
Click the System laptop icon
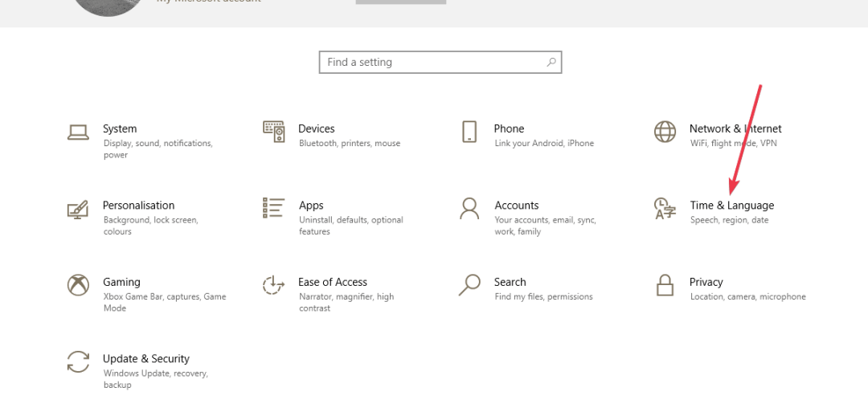tap(78, 133)
